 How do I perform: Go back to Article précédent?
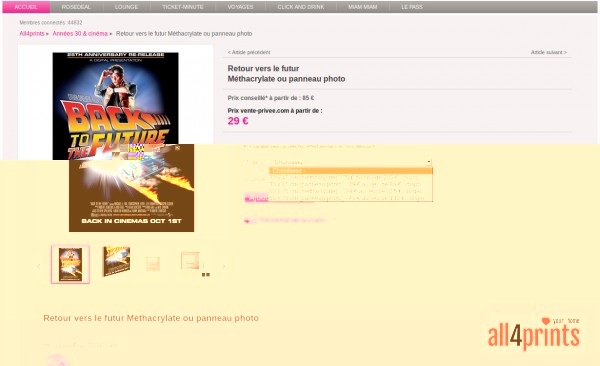249,52
